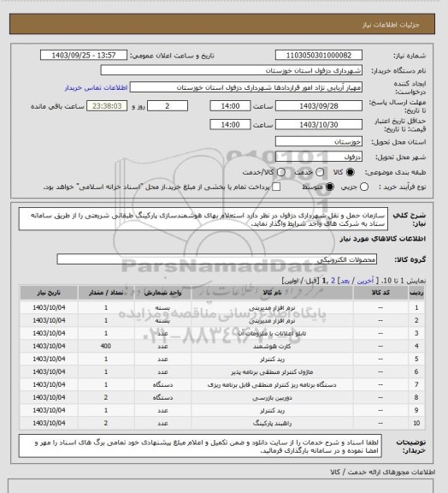This screenshot has height=493, width=448.
Task: Select row 10 راهبند پارکینگ
Action: [222, 423]
